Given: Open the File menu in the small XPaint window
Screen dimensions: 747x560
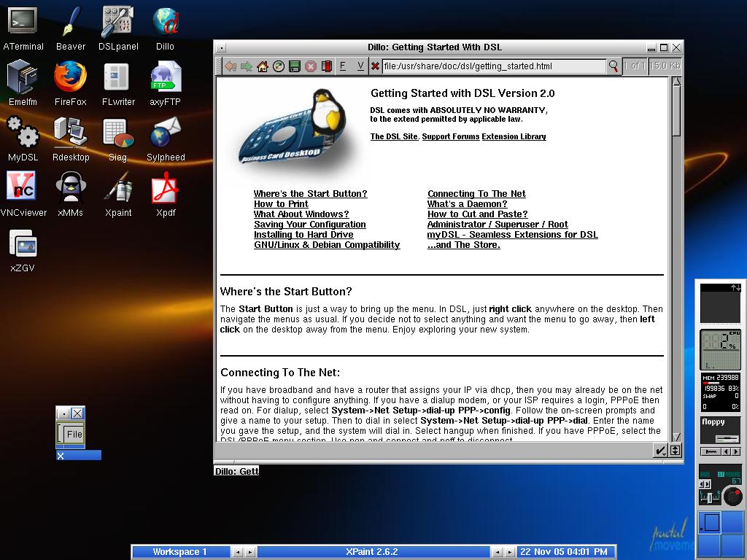Looking at the screenshot, I should click(74, 434).
